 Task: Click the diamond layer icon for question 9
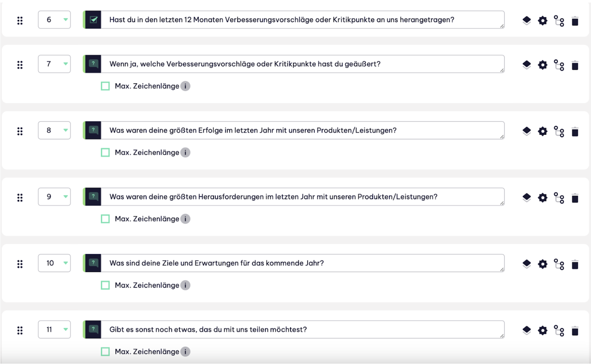coord(527,197)
